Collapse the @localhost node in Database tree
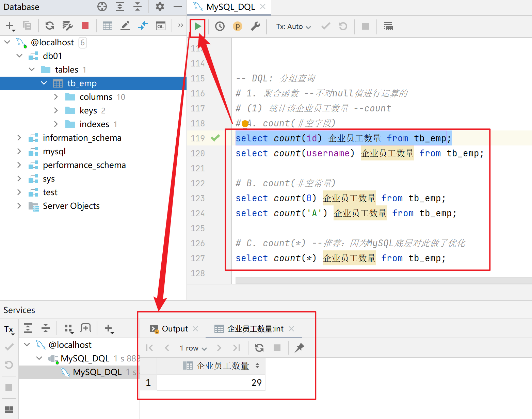Image resolution: width=532 pixels, height=419 pixels. coord(7,42)
